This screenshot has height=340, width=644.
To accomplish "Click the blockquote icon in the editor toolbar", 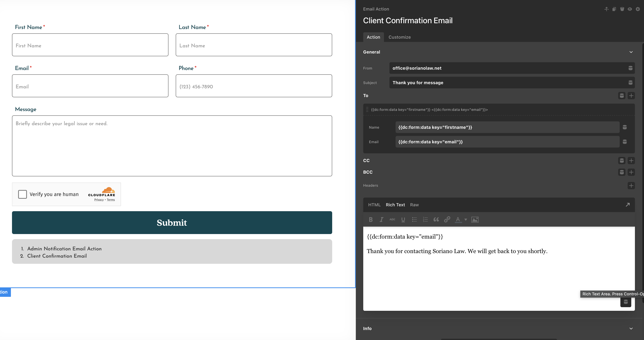I will pos(436,219).
